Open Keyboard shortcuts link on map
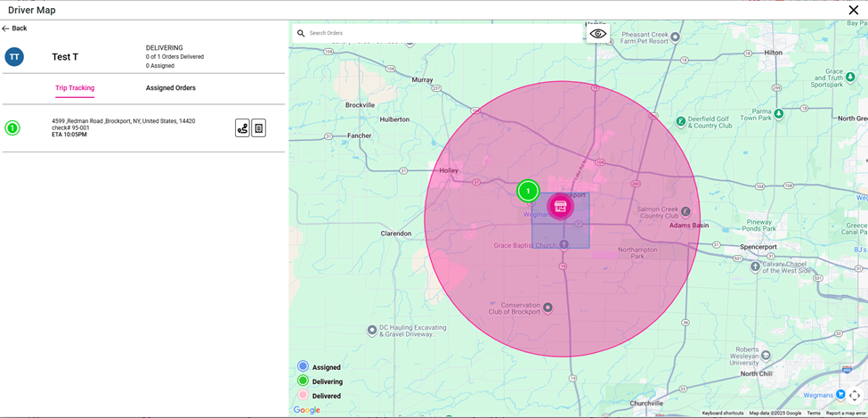The image size is (868, 418). 722,414
